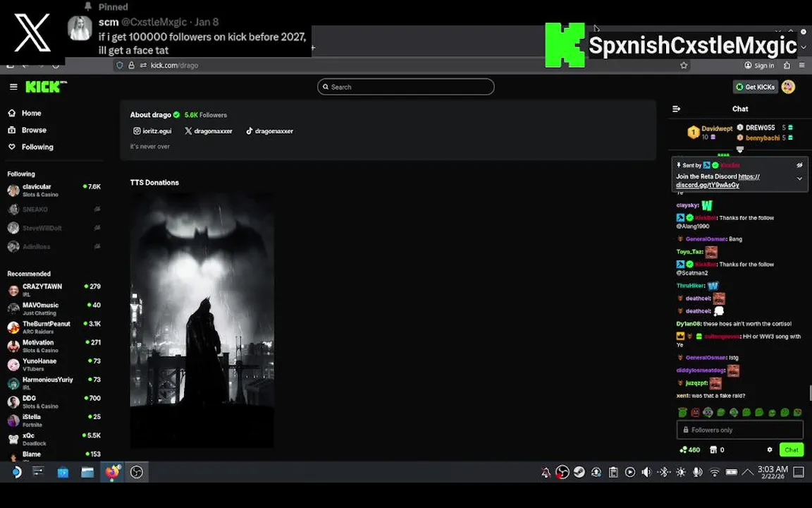812x508 pixels.
Task: Open dragomaxxer TikTok link
Action: [269, 131]
